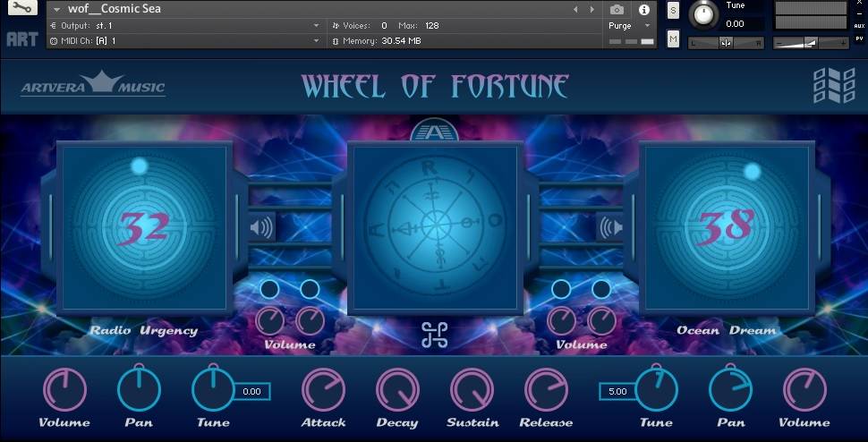The image size is (868, 442).
Task: Toggle the M mute button
Action: tap(673, 39)
